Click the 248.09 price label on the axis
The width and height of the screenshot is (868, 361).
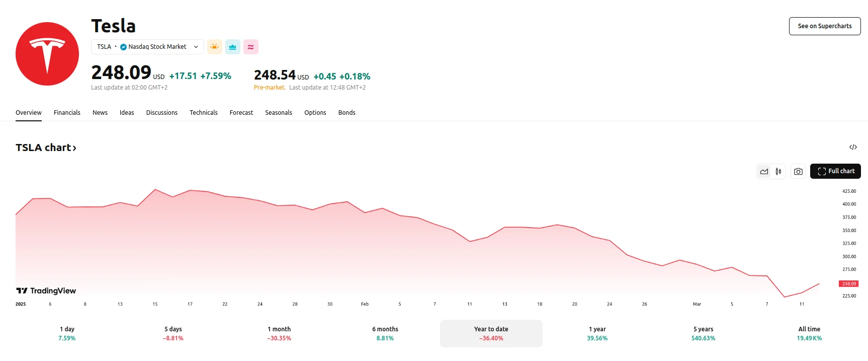(x=848, y=283)
